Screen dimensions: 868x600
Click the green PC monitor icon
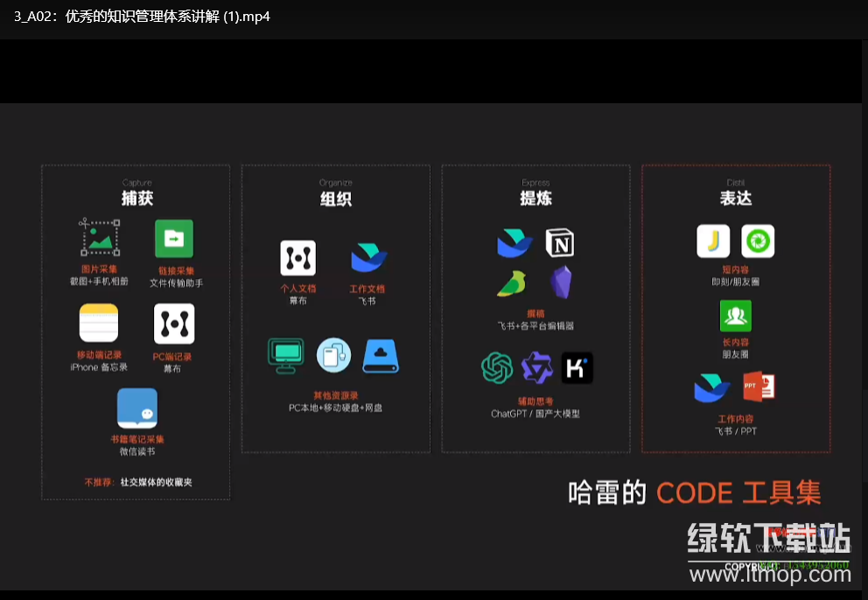coord(285,355)
